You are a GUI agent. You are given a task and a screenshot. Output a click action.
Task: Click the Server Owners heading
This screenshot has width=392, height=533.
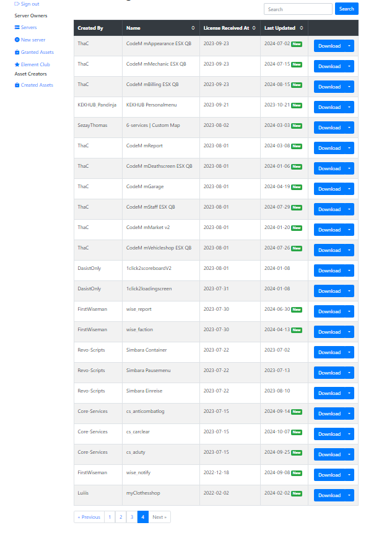pyautogui.click(x=30, y=15)
